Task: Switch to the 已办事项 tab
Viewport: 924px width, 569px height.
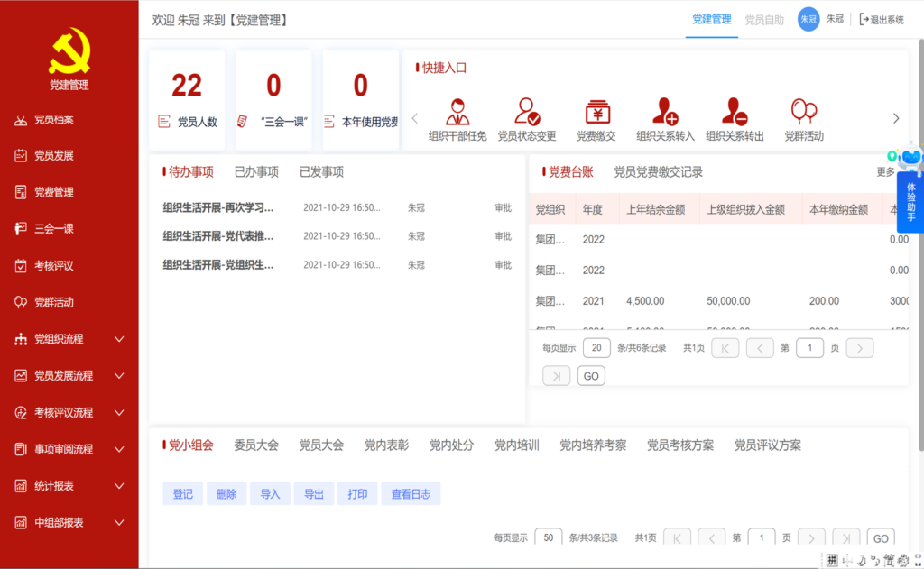Action: pyautogui.click(x=256, y=172)
